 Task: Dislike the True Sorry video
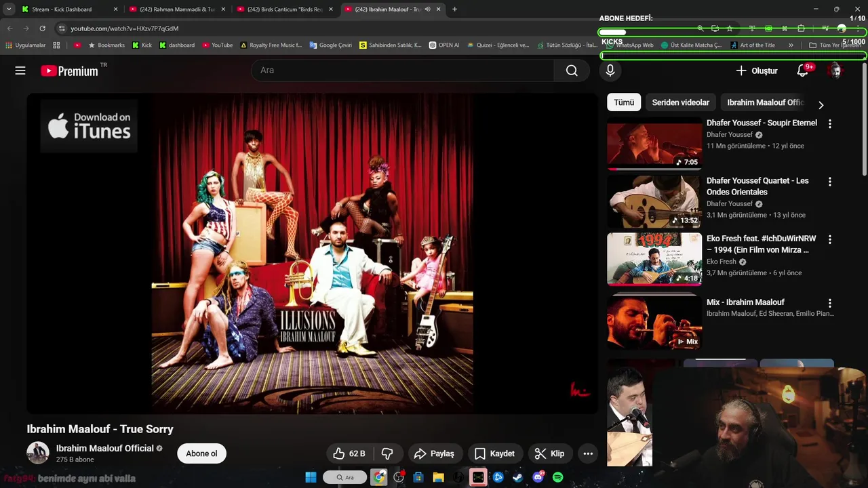pos(387,453)
